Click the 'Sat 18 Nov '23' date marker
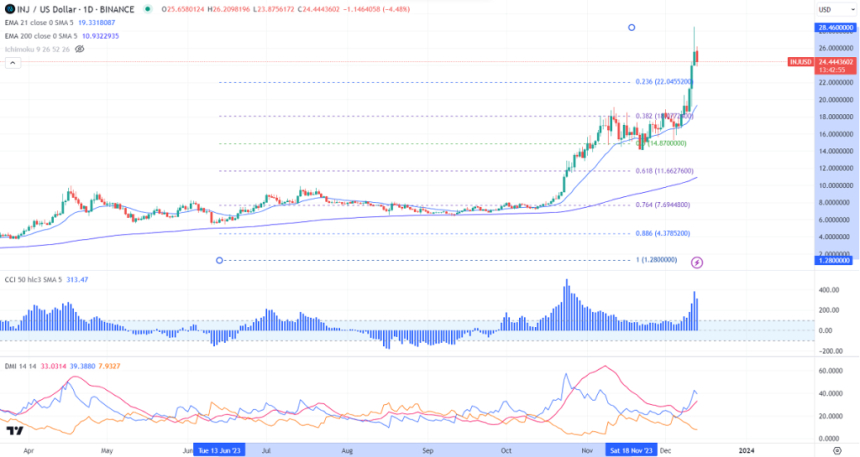 pos(632,451)
